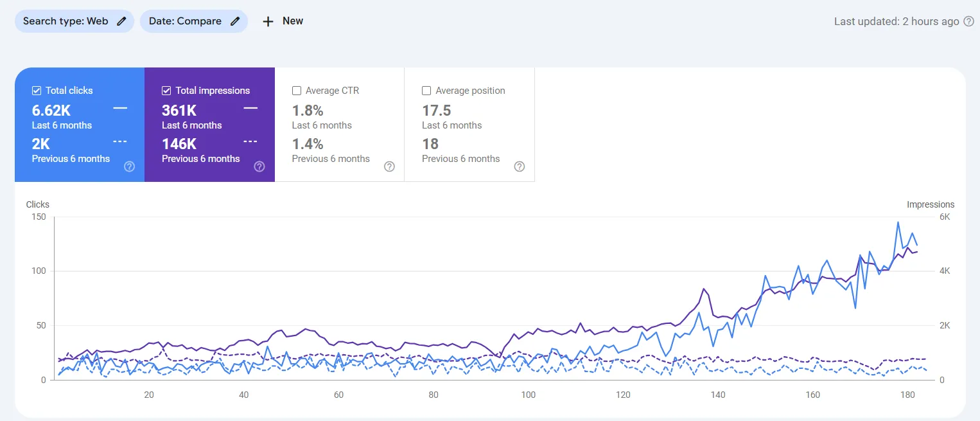Click the peak of the clicks line chart

pos(898,222)
